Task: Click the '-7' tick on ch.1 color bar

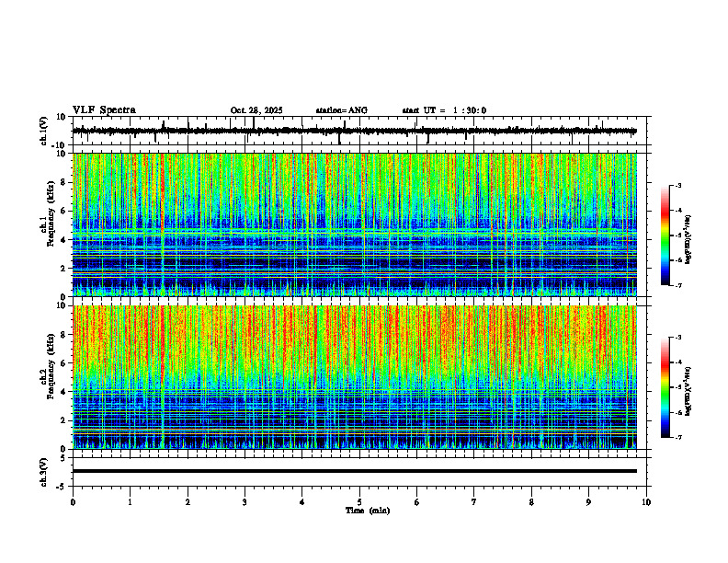Action: 678,285
